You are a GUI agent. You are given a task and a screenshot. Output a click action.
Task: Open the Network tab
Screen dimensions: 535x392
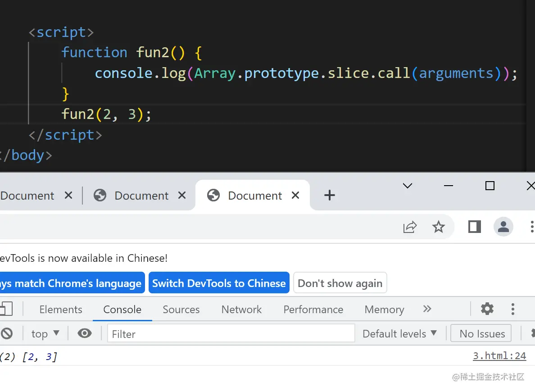click(x=241, y=310)
